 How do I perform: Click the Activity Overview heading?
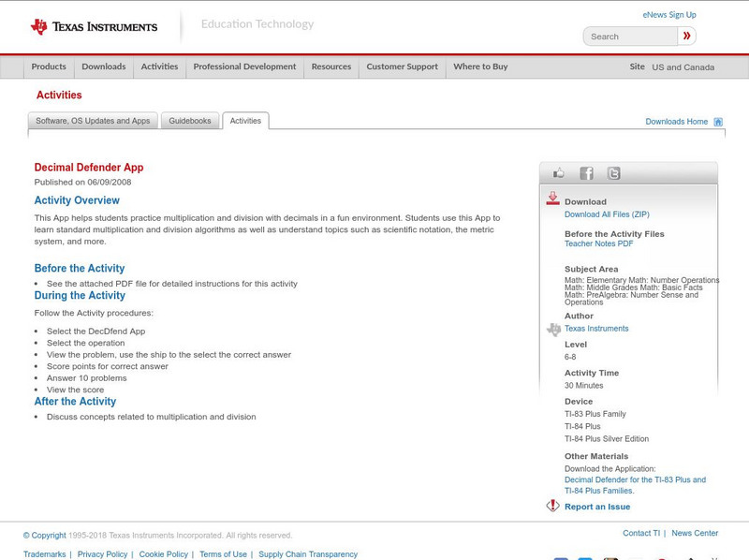coord(77,200)
